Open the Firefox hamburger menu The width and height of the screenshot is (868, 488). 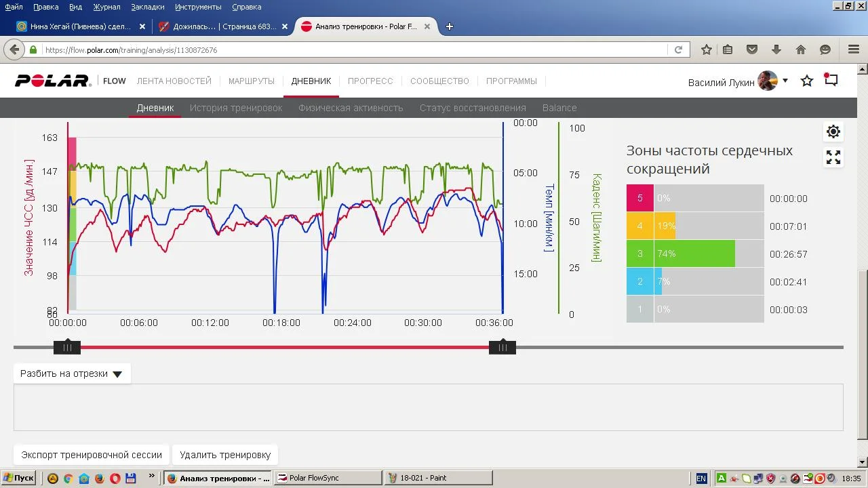(x=854, y=49)
